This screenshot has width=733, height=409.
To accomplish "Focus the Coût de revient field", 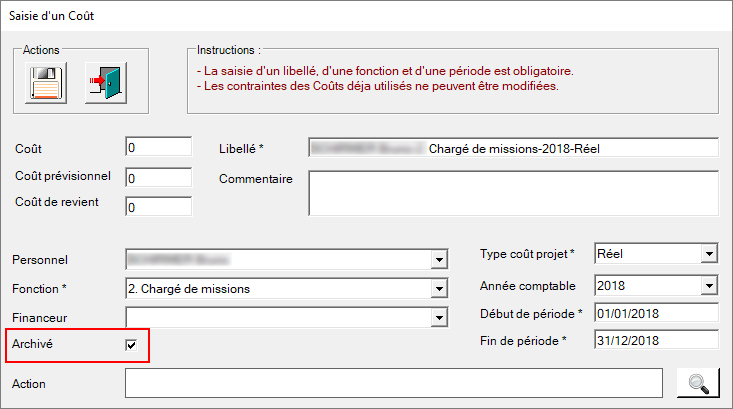I will (x=158, y=207).
